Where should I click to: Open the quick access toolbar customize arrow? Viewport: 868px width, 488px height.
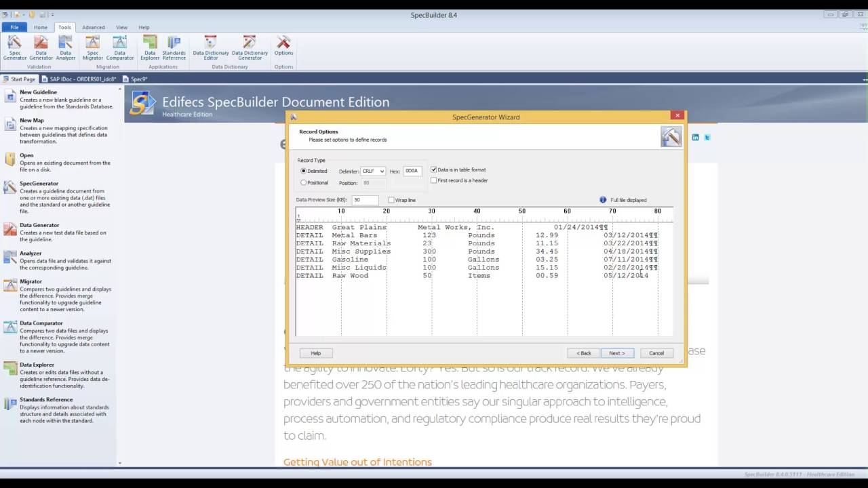(x=53, y=14)
